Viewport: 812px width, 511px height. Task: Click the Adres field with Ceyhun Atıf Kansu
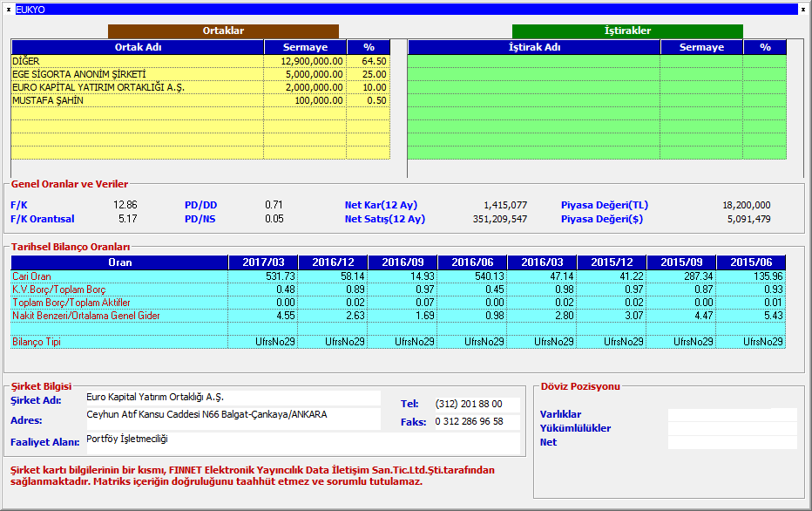click(x=233, y=419)
